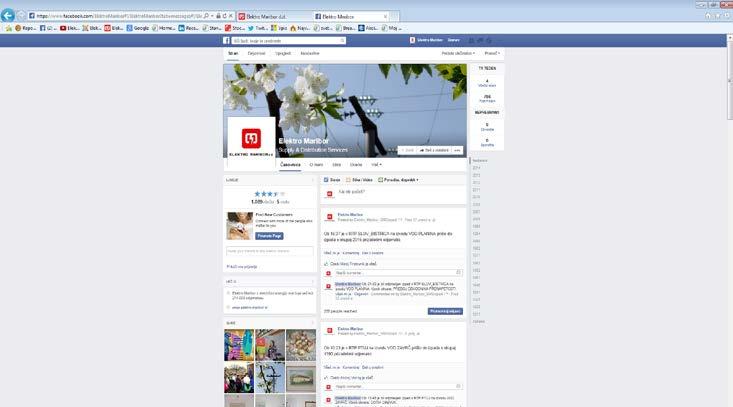Open the Slike page tab
The height and width of the screenshot is (407, 733).
click(x=337, y=165)
